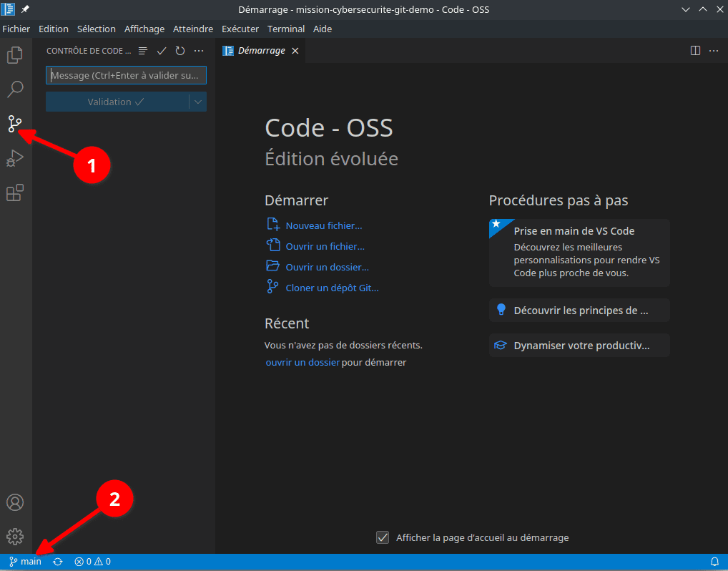The image size is (728, 571).
Task: Open the Search icon
Action: (15, 89)
